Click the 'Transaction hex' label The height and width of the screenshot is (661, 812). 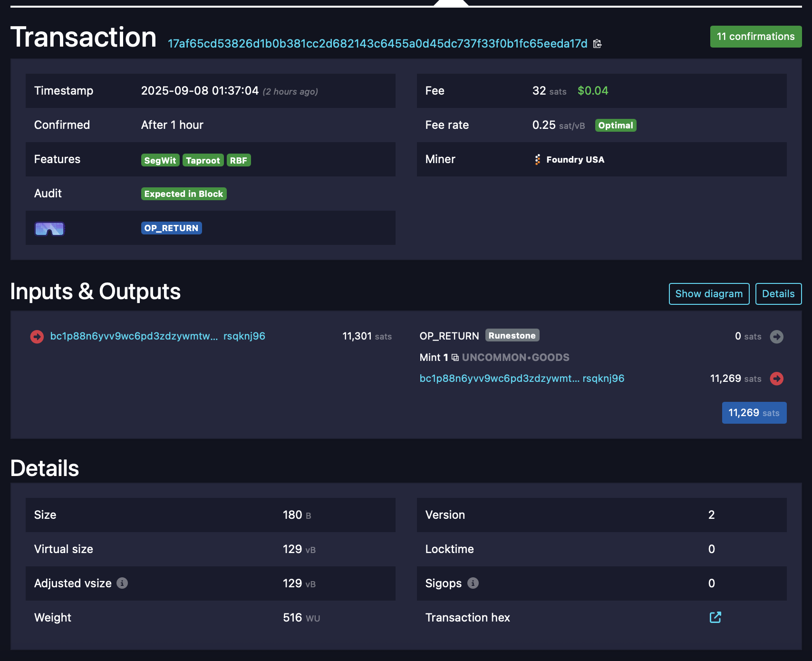pyautogui.click(x=468, y=618)
